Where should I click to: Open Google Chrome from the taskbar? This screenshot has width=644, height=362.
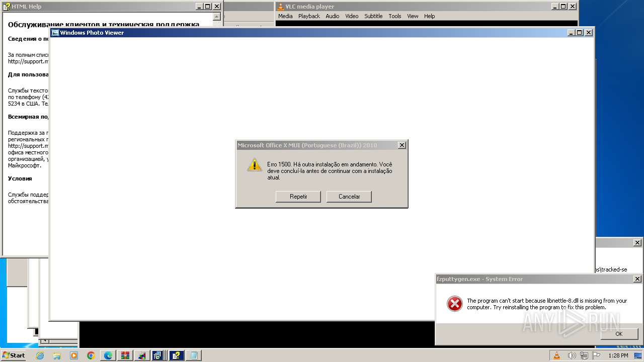click(x=91, y=355)
